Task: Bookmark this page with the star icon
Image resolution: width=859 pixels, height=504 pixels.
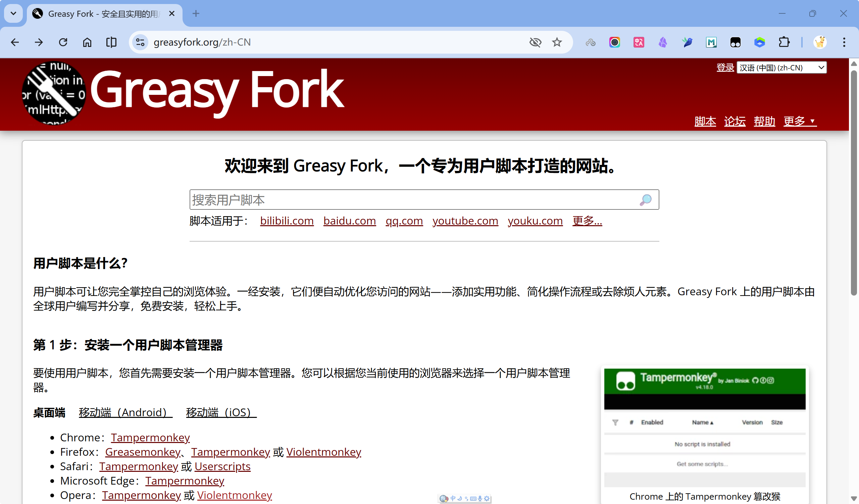Action: (557, 42)
